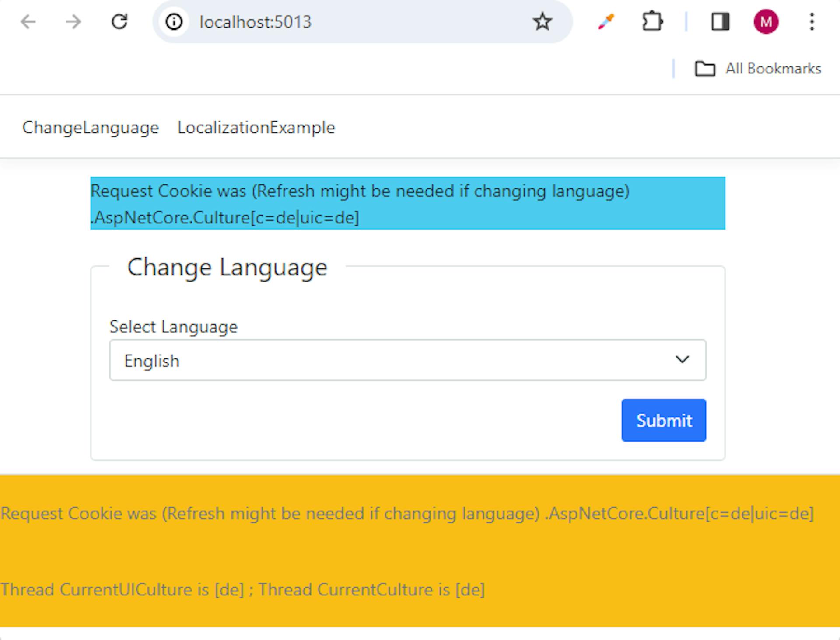840x640 pixels.
Task: Submit the language change form
Action: pyautogui.click(x=663, y=420)
